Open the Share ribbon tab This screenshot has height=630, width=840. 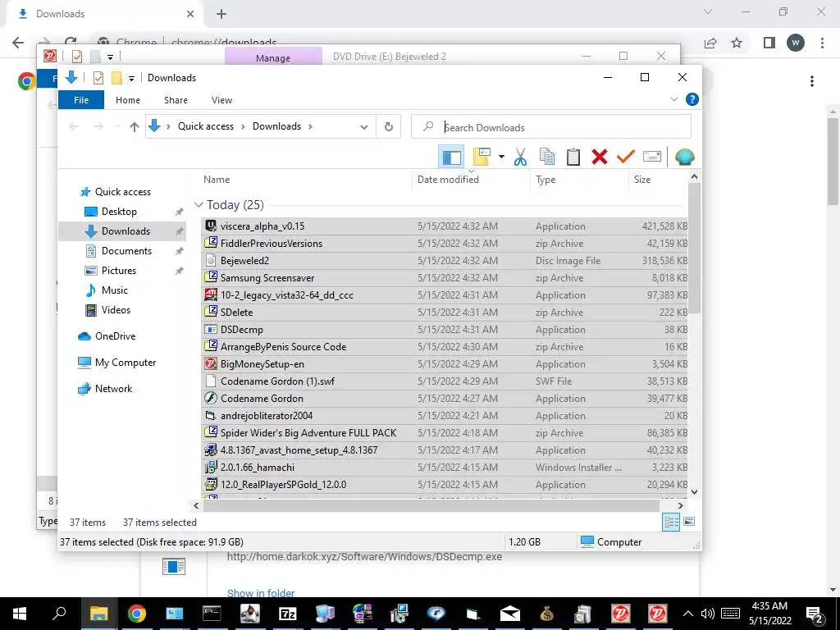pos(176,100)
